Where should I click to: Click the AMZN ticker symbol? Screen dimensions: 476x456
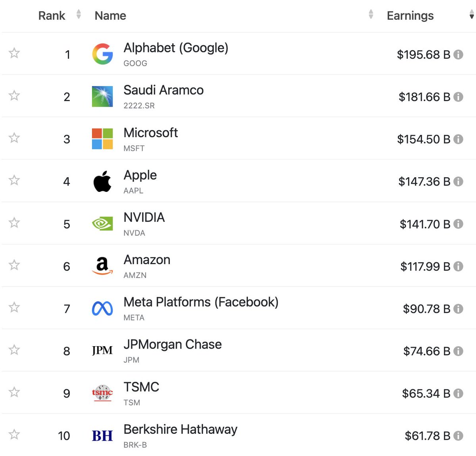(x=135, y=275)
